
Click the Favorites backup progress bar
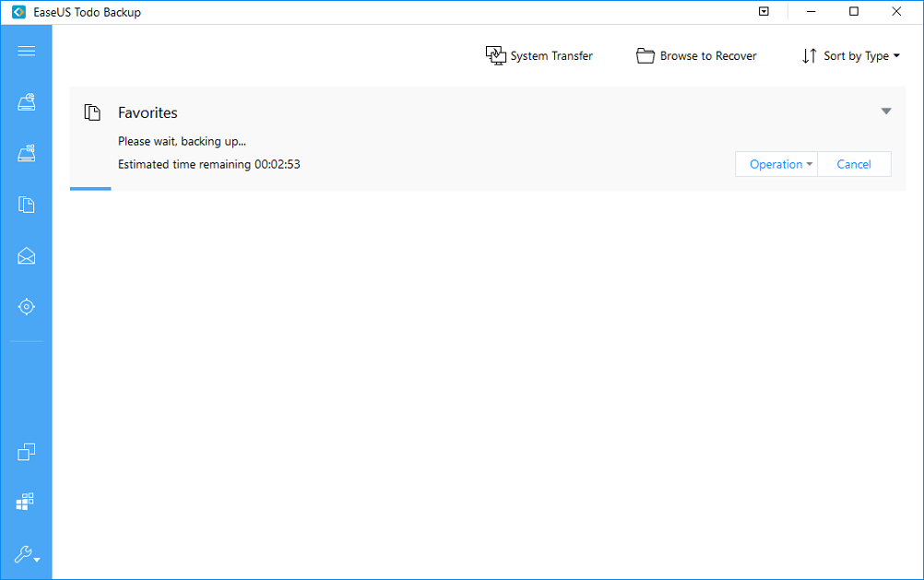(487, 189)
